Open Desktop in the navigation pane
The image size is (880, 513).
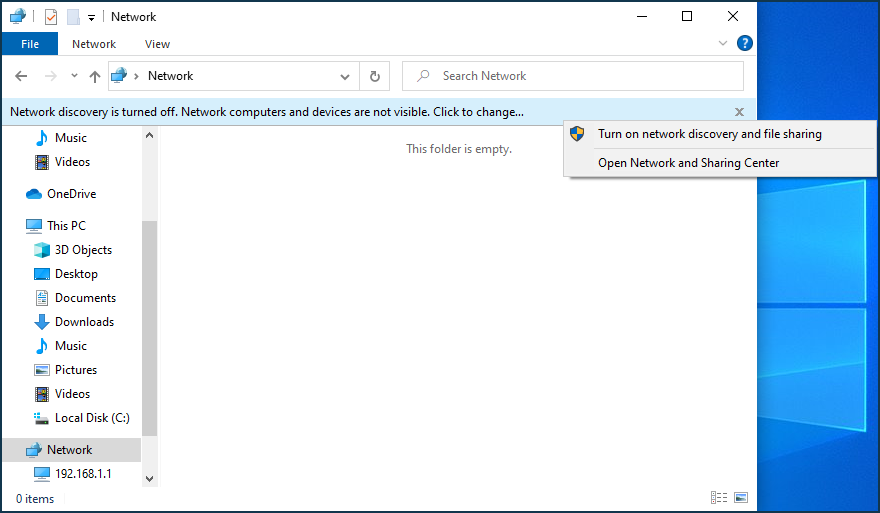click(76, 274)
